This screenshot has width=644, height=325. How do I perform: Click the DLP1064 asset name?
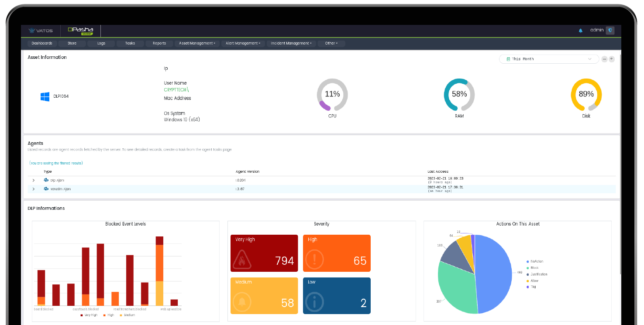click(61, 96)
